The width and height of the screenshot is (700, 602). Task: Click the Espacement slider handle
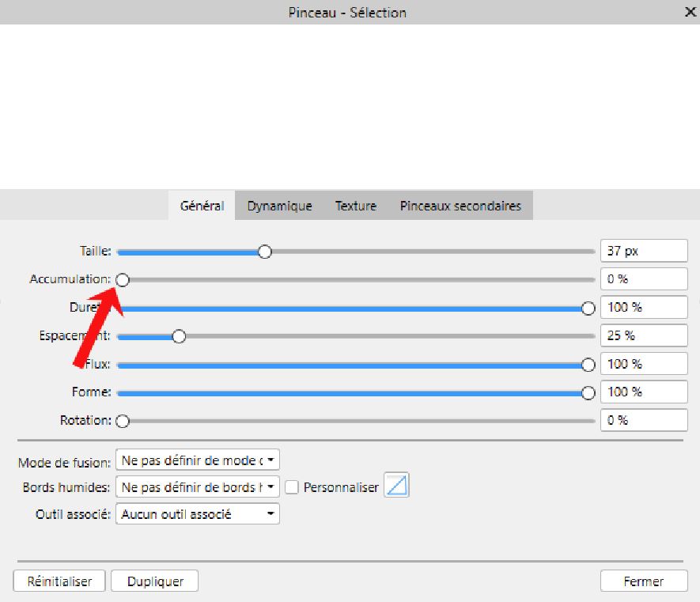pyautogui.click(x=179, y=336)
